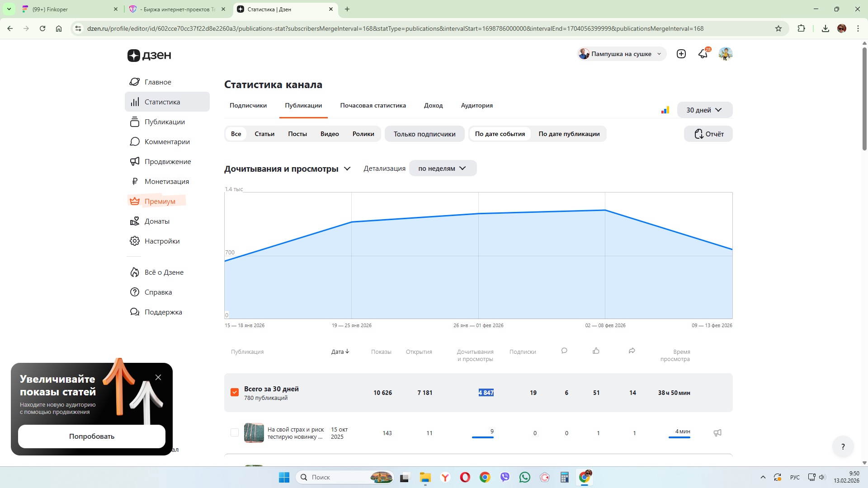Open Донаты in sidebar
The height and width of the screenshot is (488, 868).
pyautogui.click(x=156, y=221)
